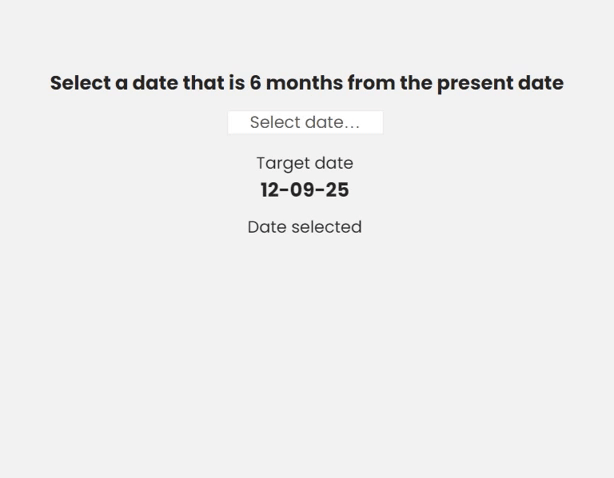Click "a date that is" in the heading
The image size is (614, 478).
tap(180, 83)
